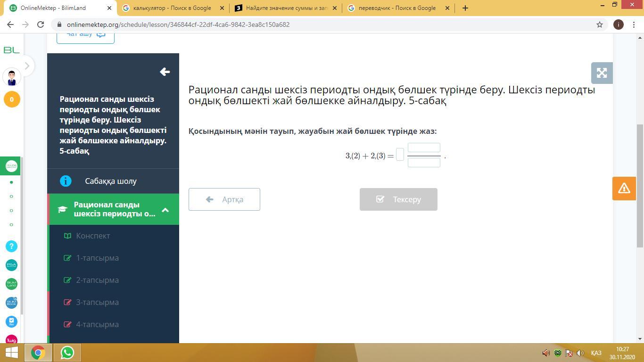Open 1-тапсырма task

97,258
